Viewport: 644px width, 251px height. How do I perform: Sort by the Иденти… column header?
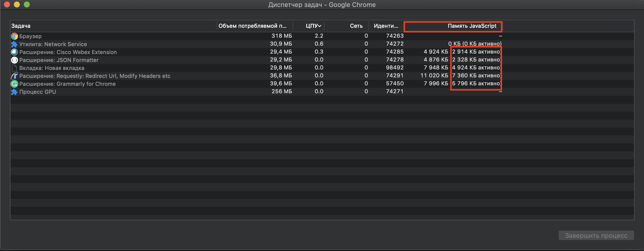(386, 26)
